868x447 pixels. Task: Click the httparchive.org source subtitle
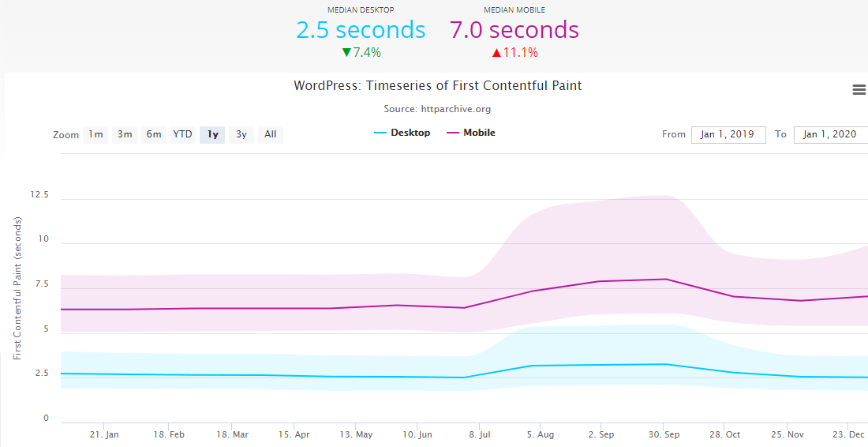point(437,109)
